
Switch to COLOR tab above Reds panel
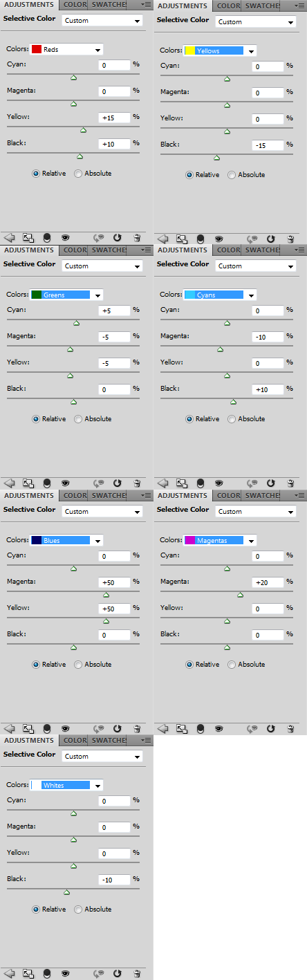point(75,5)
